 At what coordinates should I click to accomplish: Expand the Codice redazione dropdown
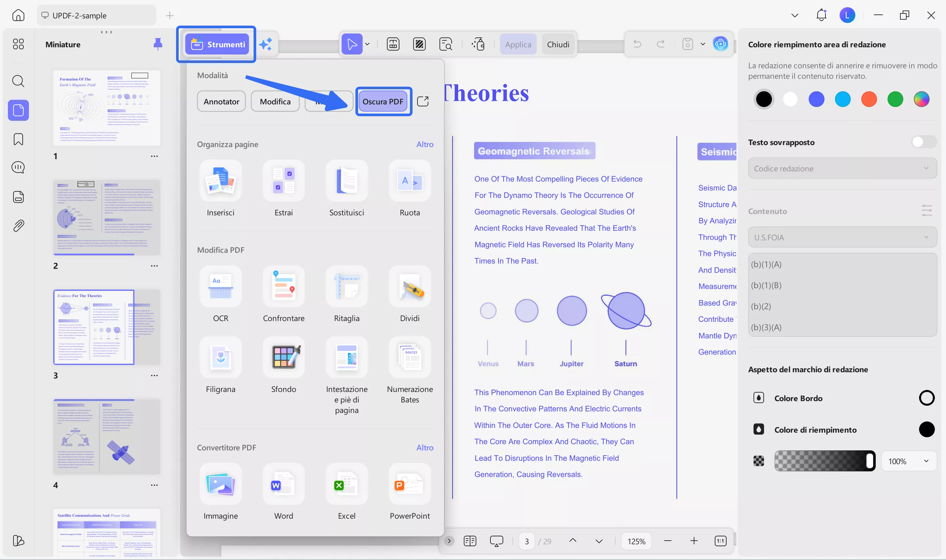[842, 168]
